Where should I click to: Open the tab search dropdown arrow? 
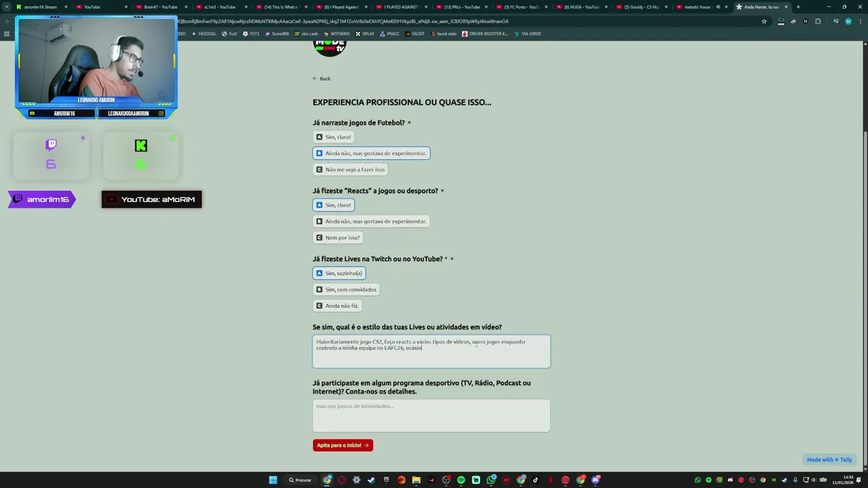(7, 7)
